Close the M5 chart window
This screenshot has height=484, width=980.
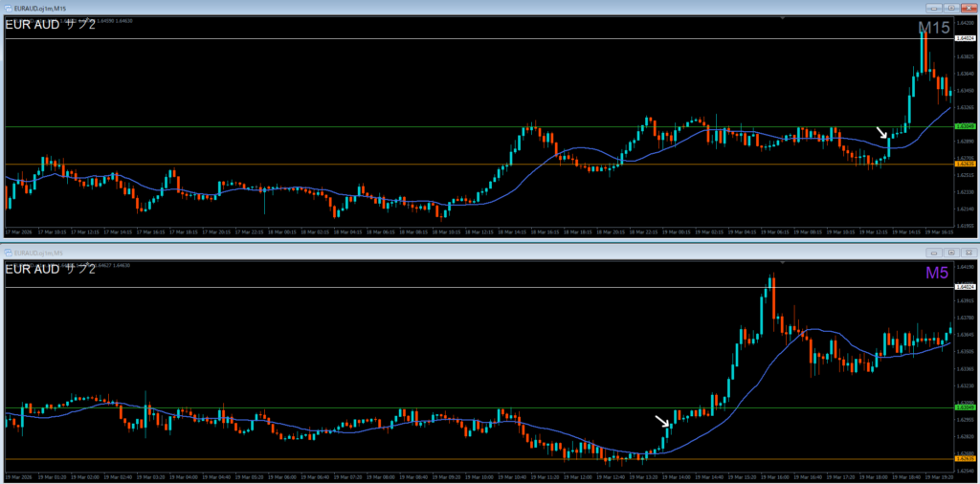967,252
